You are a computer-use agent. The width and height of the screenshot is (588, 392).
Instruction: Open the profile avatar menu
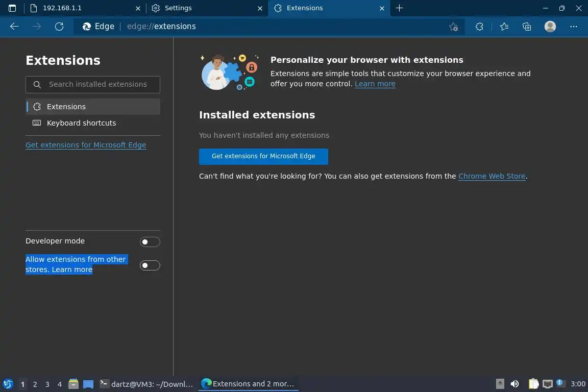(x=550, y=26)
